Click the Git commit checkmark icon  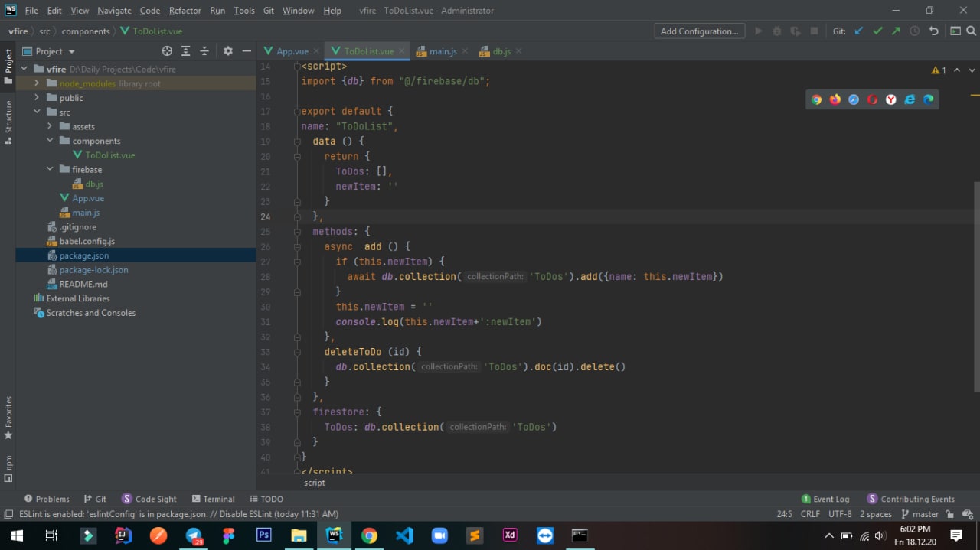pyautogui.click(x=877, y=31)
